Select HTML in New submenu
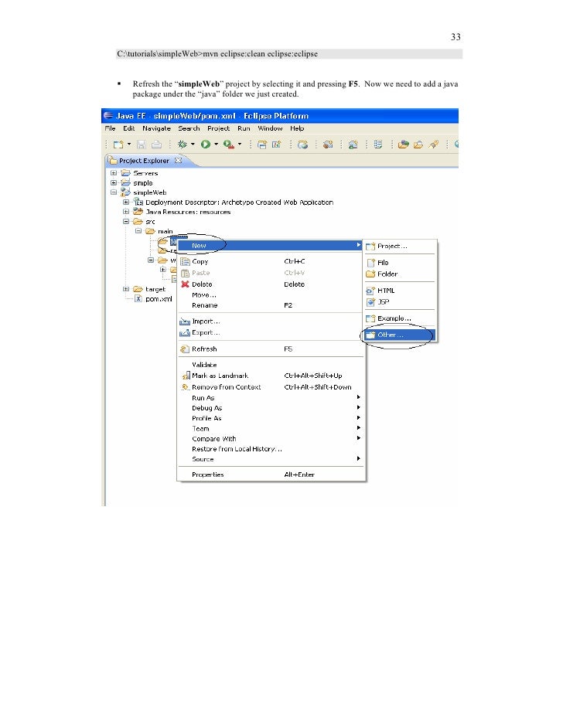The width and height of the screenshot is (563, 728). click(400, 291)
